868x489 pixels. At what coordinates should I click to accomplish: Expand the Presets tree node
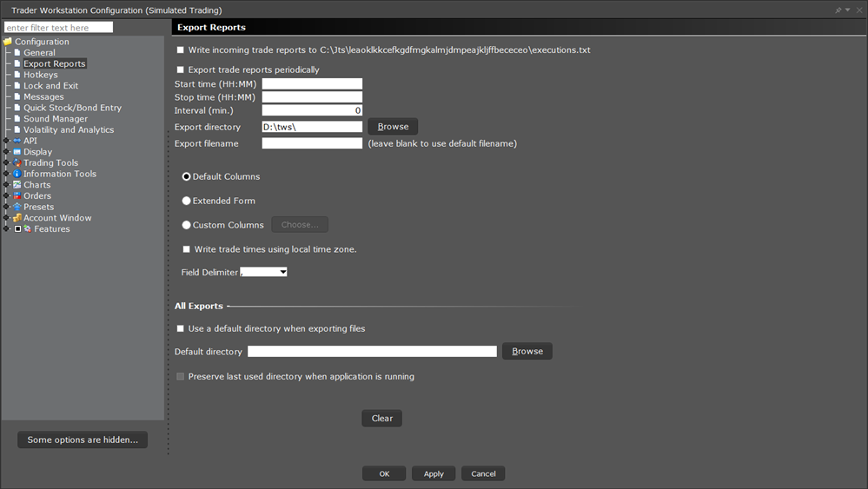click(7, 207)
